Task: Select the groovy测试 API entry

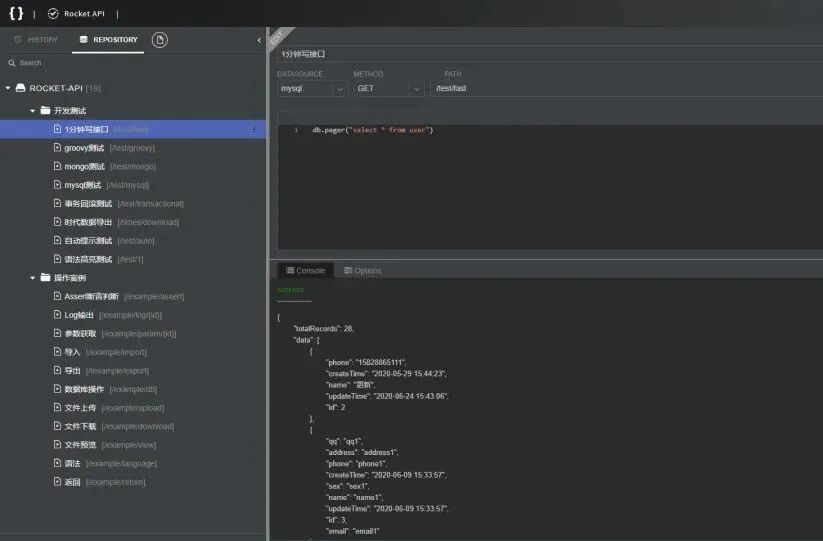Action: (x=133, y=148)
